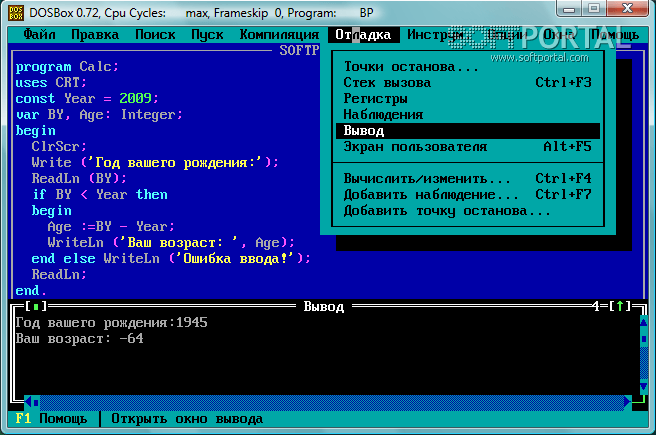Click the 'ClrScr;' code line
The width and height of the screenshot is (656, 435).
point(59,147)
